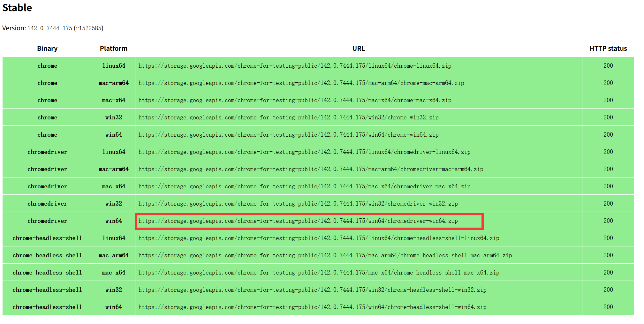
Task: Click Binary cell of chrome-headless-shell win64 row
Action: (47, 307)
